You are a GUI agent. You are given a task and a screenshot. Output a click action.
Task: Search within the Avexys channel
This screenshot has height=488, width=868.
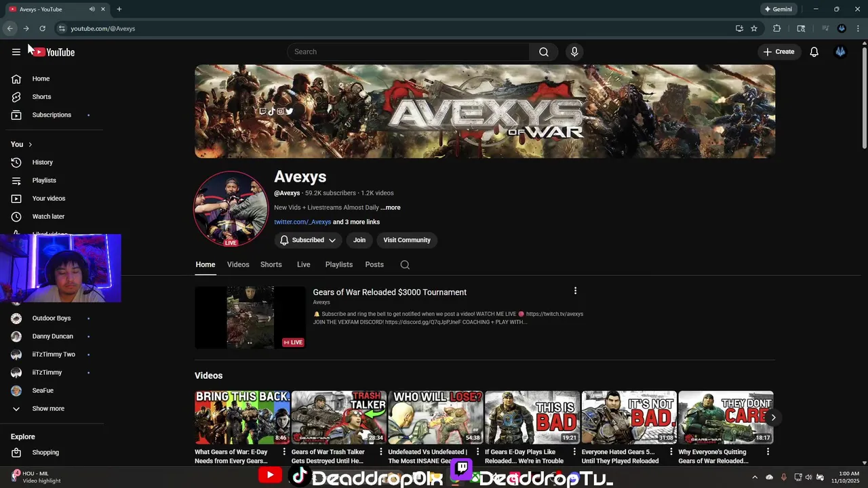405,265
